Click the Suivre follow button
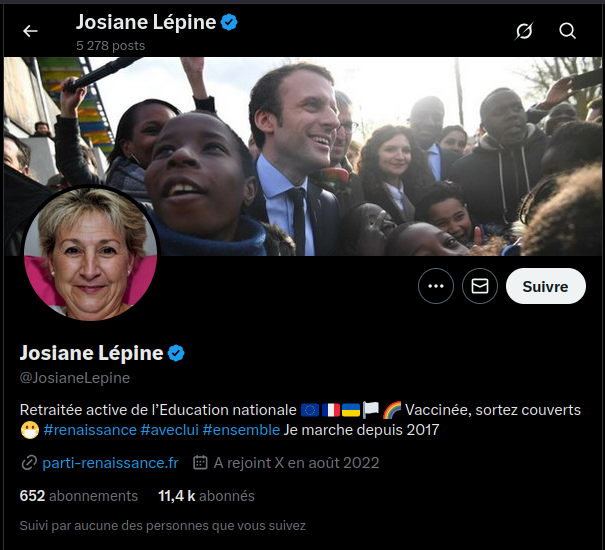The width and height of the screenshot is (605, 550). pos(546,286)
